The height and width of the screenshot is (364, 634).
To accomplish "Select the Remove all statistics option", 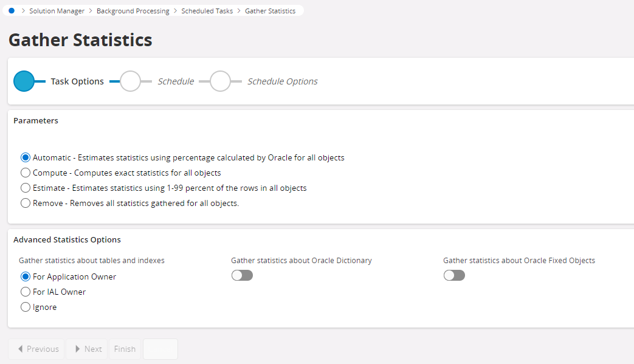I will click(26, 203).
